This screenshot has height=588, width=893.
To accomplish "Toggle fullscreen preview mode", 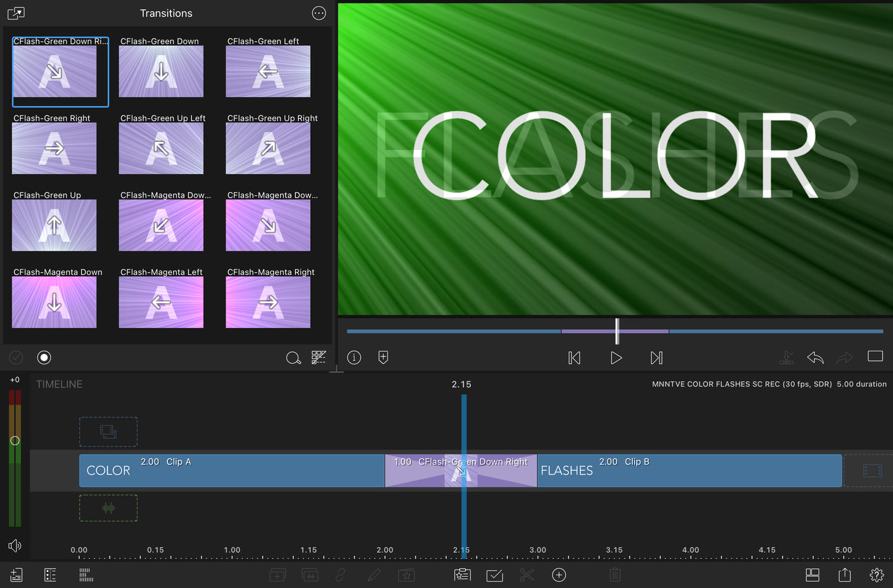I will 875,356.
